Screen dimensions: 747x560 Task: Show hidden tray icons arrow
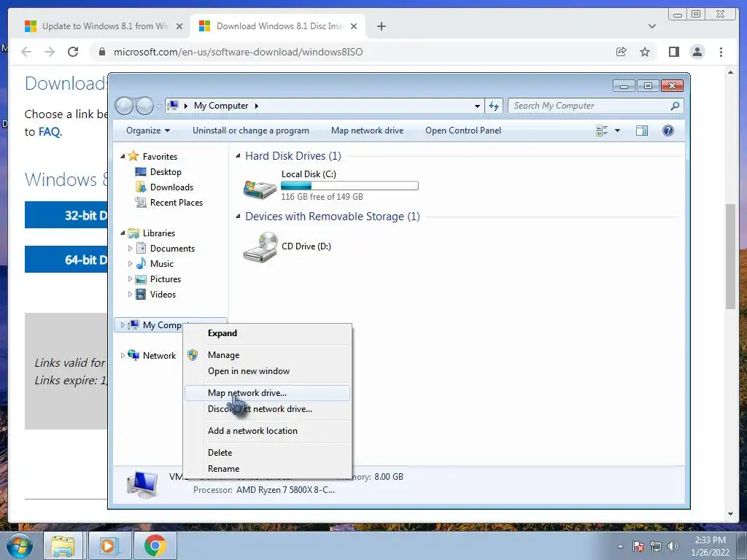click(x=620, y=546)
